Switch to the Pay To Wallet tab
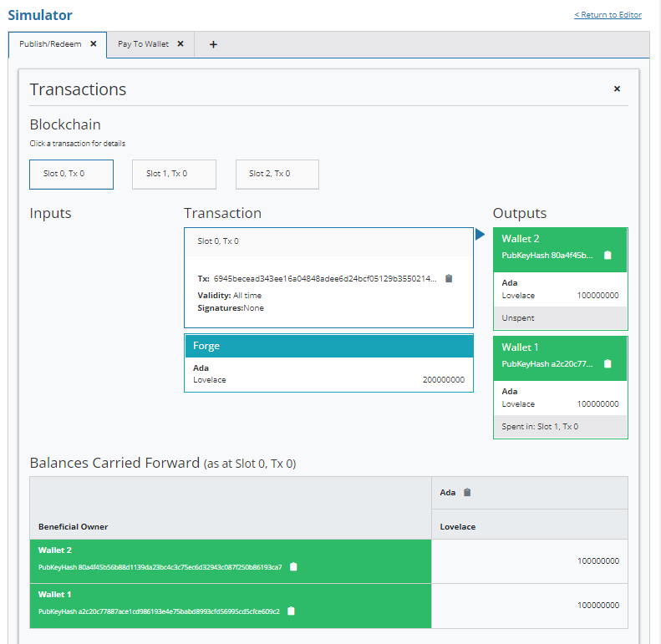The width and height of the screenshot is (661, 644). point(143,44)
